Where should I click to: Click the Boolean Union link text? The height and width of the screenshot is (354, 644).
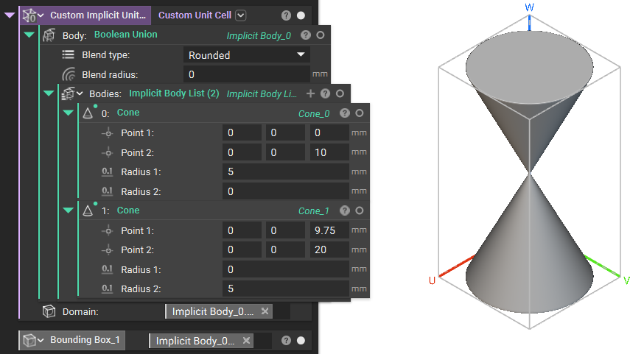126,35
